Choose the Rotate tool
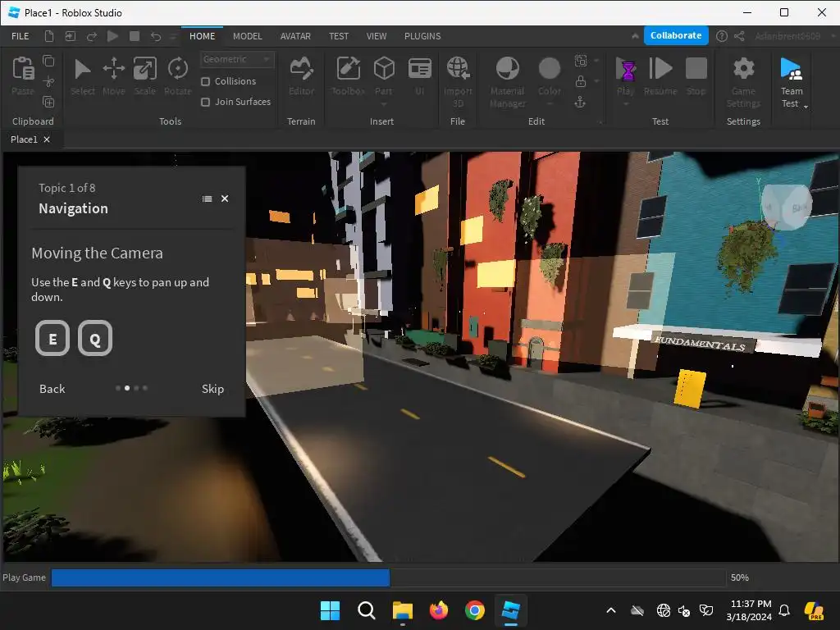This screenshot has width=840, height=630. click(177, 69)
